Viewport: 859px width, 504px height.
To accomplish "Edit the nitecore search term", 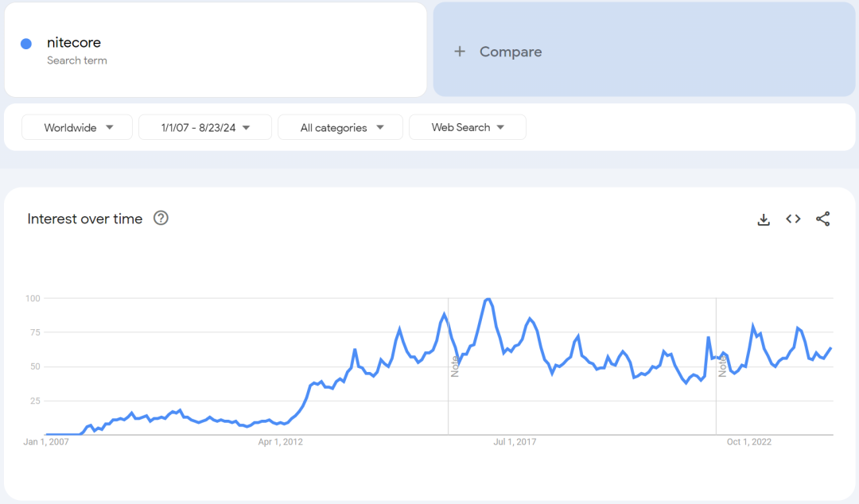I will pos(74,43).
